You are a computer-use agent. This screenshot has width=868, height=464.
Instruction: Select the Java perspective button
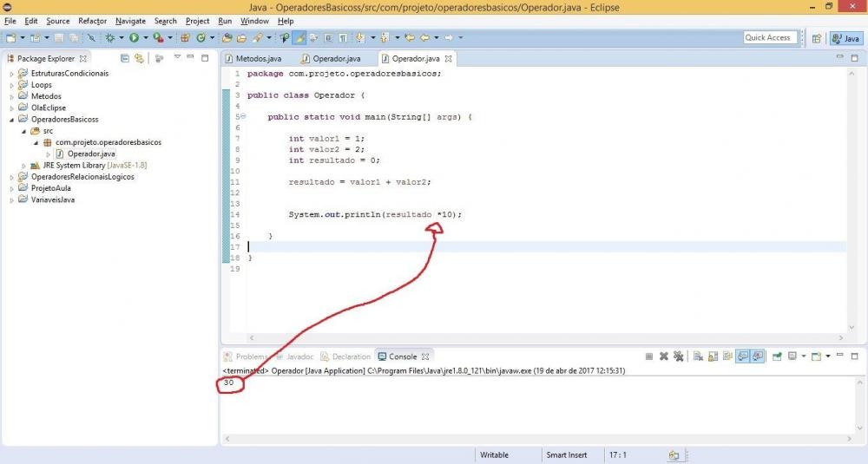(845, 38)
